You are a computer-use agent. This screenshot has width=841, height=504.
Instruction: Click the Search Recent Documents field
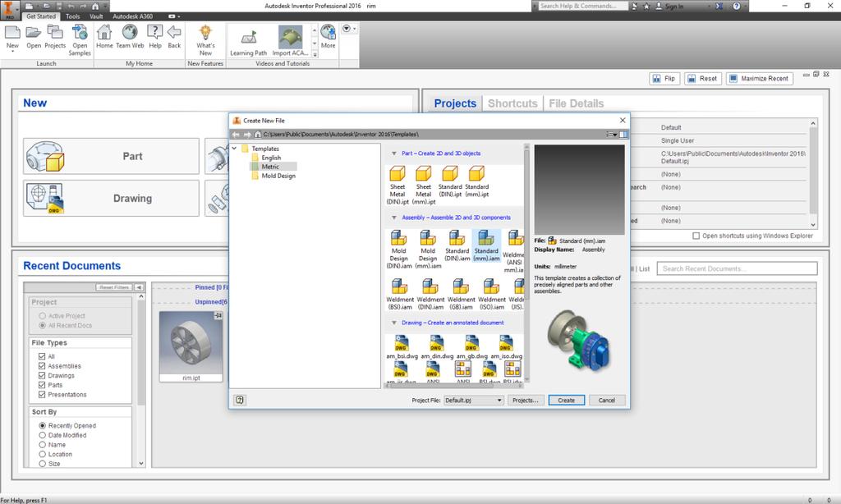click(738, 268)
